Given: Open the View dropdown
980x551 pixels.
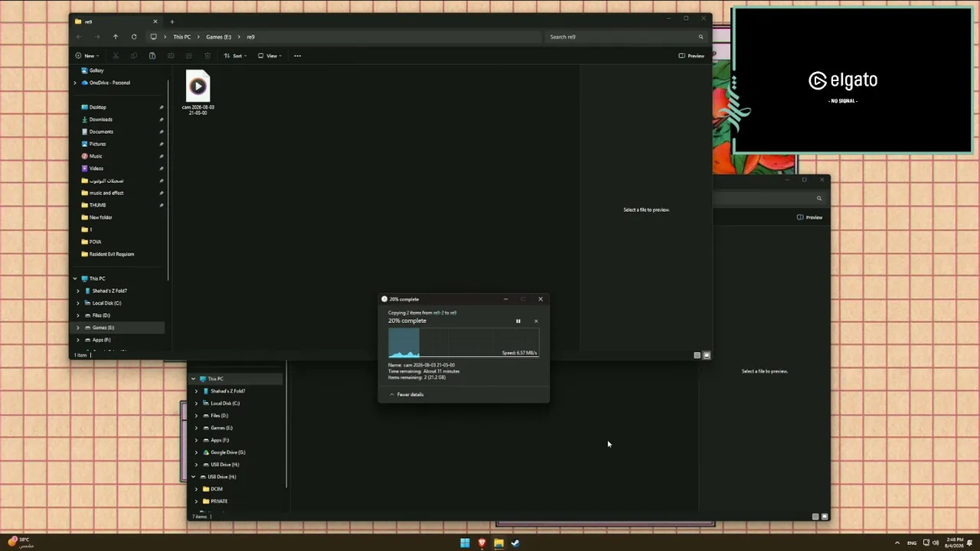Looking at the screenshot, I should [x=269, y=56].
